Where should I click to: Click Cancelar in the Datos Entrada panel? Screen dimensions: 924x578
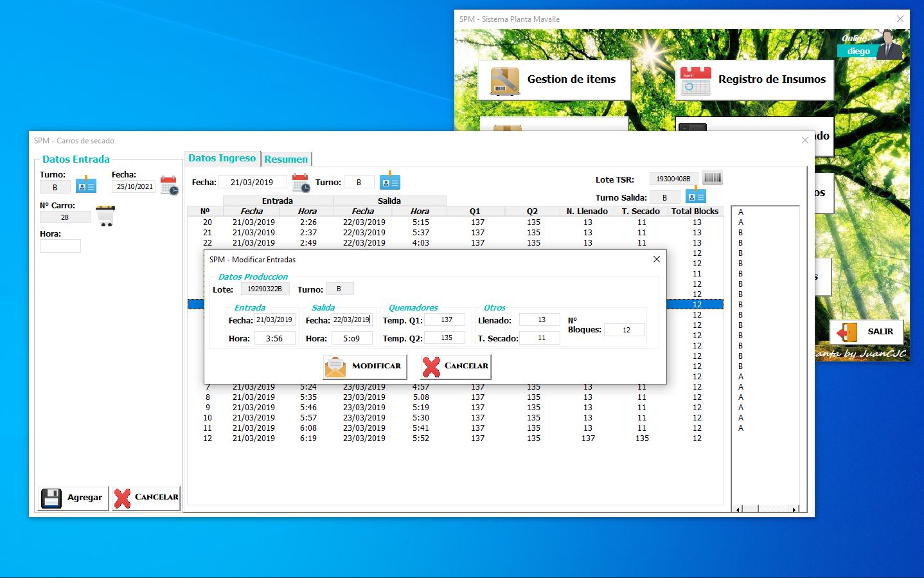pos(146,498)
